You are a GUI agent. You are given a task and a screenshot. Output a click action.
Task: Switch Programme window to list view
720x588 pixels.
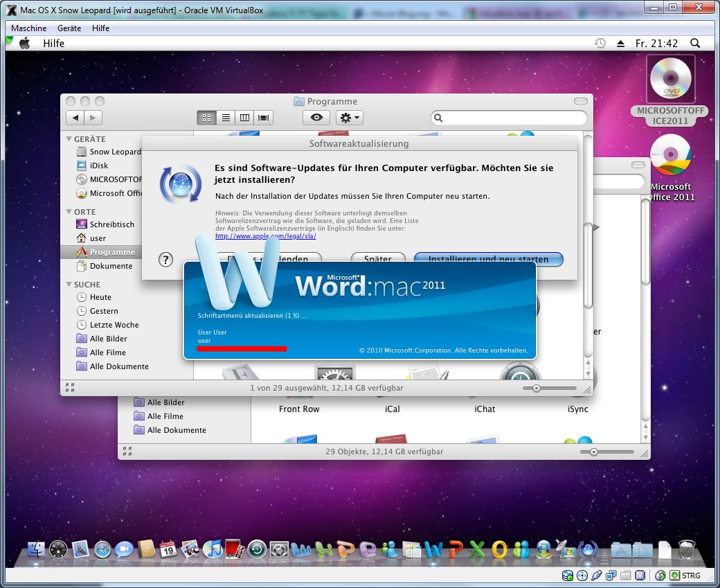[x=226, y=118]
